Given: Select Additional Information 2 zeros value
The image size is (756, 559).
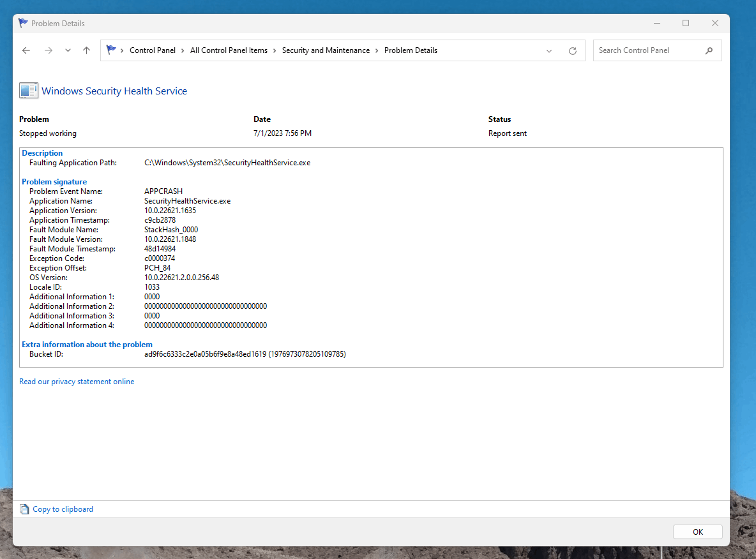Looking at the screenshot, I should point(206,306).
